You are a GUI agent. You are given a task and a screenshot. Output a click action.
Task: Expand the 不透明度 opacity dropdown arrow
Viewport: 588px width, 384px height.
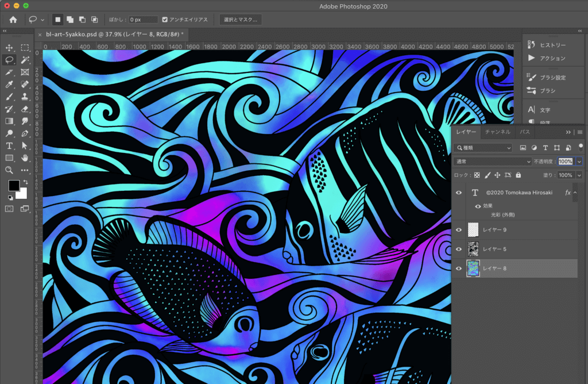point(579,162)
